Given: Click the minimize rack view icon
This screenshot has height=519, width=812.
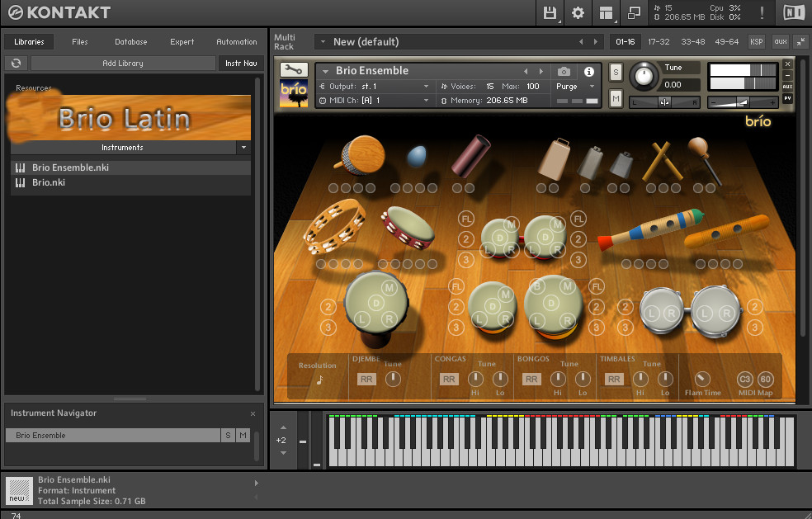Looking at the screenshot, I should pos(801,42).
